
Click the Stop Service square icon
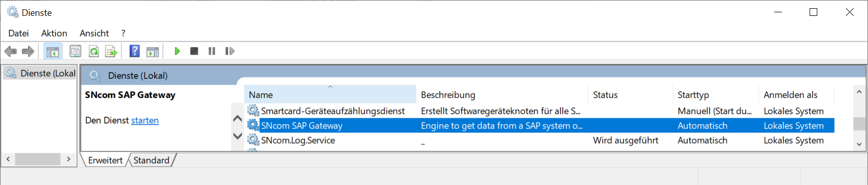[x=194, y=51]
